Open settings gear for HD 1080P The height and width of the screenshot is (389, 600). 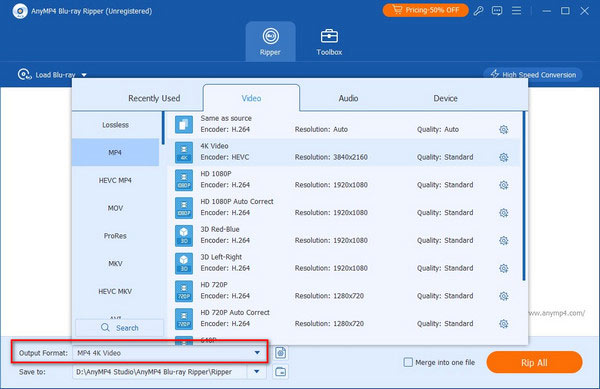pyautogui.click(x=504, y=185)
